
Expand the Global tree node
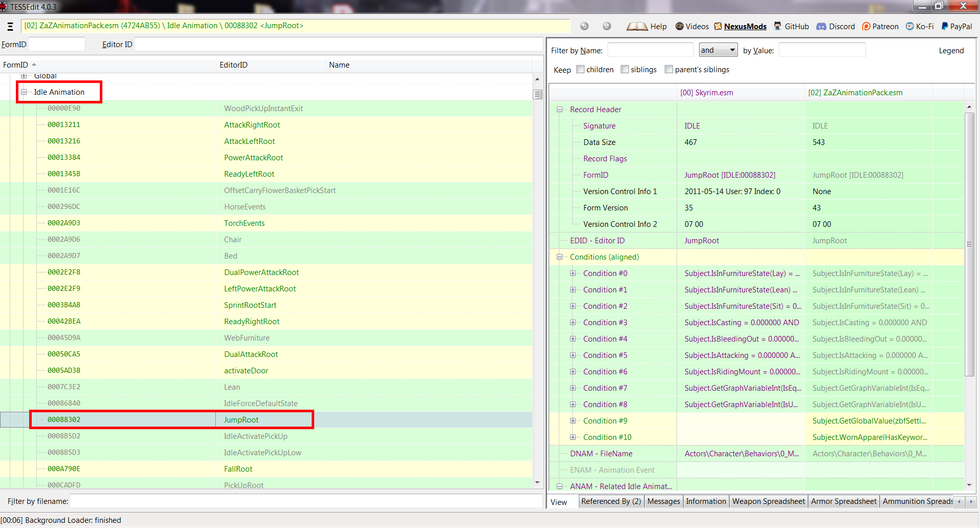pyautogui.click(x=24, y=76)
